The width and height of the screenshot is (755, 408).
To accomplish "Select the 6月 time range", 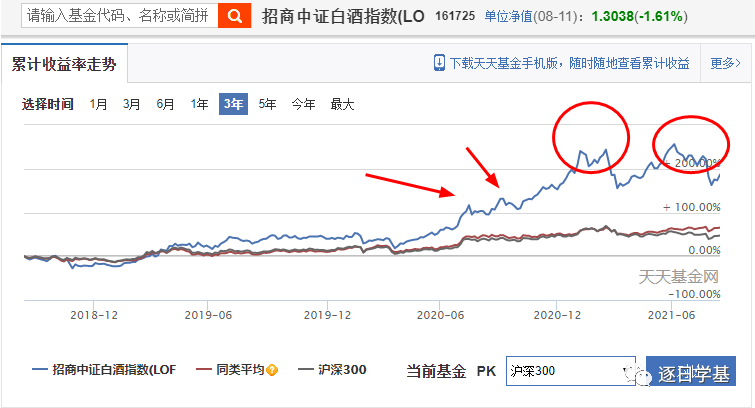I will [x=165, y=104].
